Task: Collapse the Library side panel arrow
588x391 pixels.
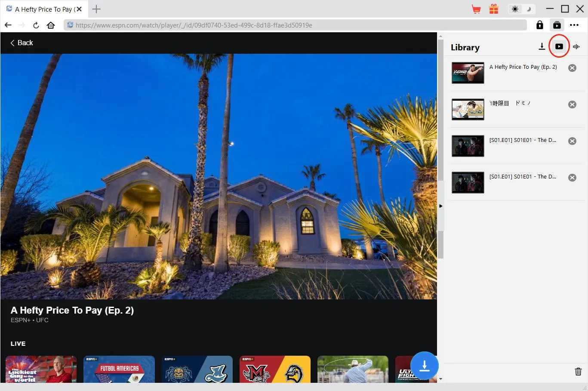Action: tap(440, 206)
